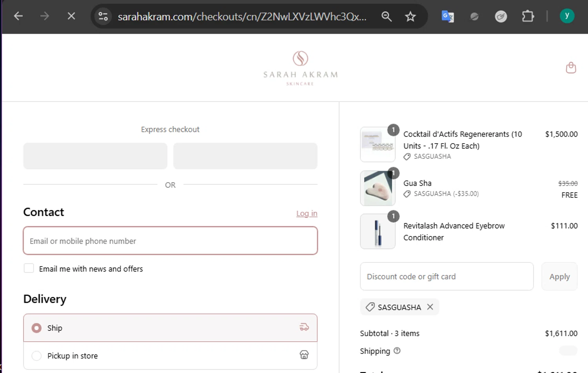Viewport: 588px width, 373px height.
Task: Open the Chrome profile avatar
Action: click(567, 16)
